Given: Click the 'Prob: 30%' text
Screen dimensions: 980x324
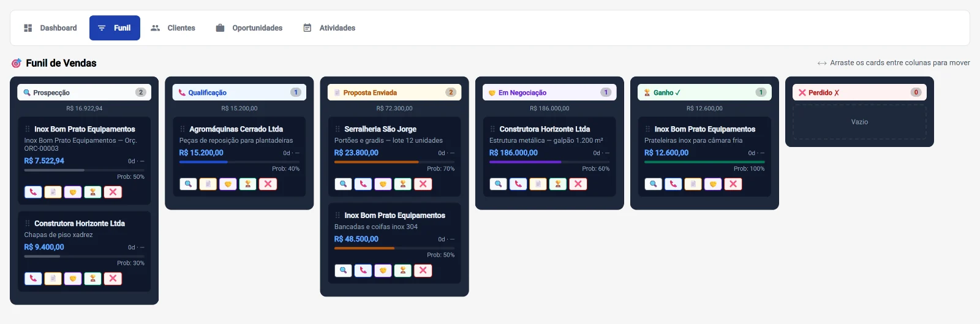Looking at the screenshot, I should [x=130, y=263].
